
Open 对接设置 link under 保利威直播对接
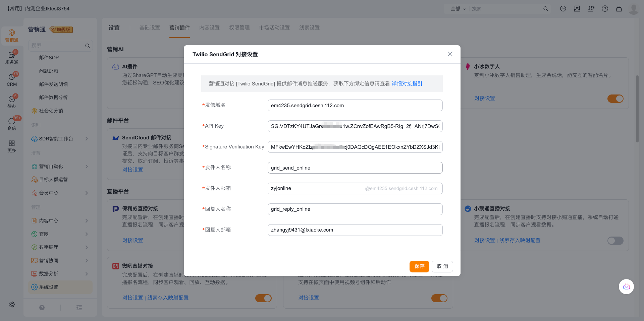click(x=132, y=241)
